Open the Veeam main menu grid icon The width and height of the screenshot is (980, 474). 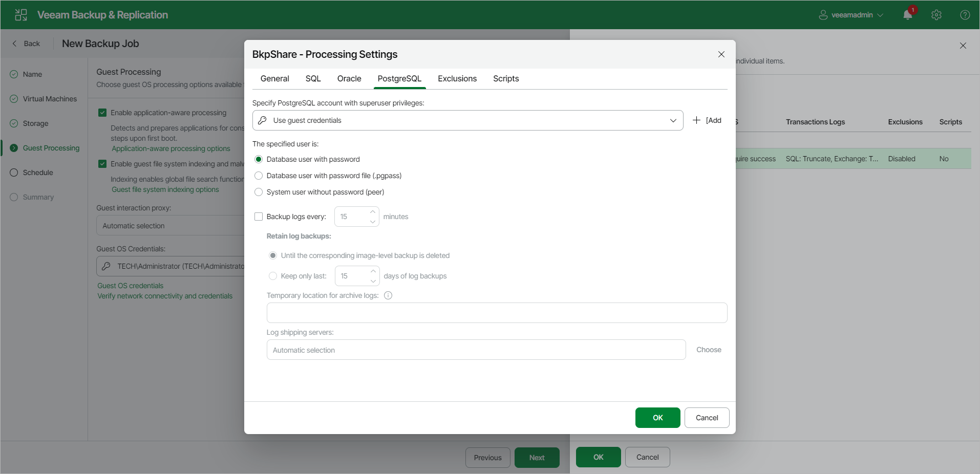(21, 15)
